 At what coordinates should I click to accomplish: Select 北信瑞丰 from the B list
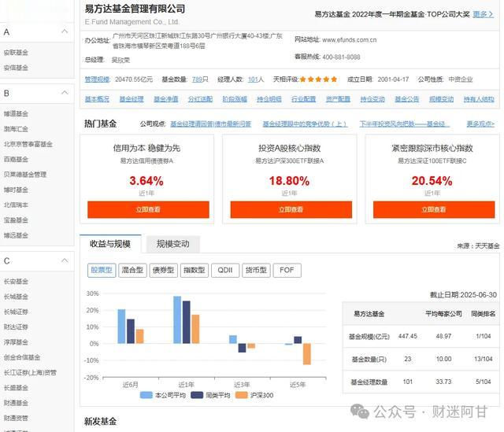[x=16, y=205]
